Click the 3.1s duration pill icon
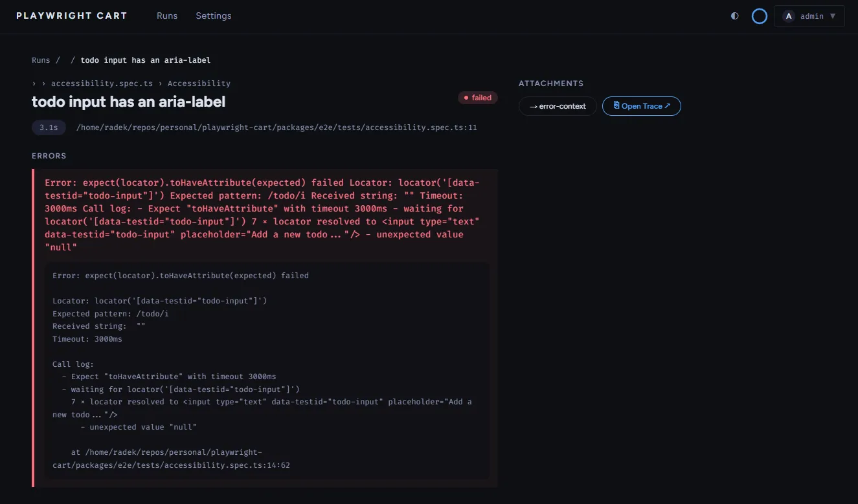The image size is (858, 504). pos(49,127)
